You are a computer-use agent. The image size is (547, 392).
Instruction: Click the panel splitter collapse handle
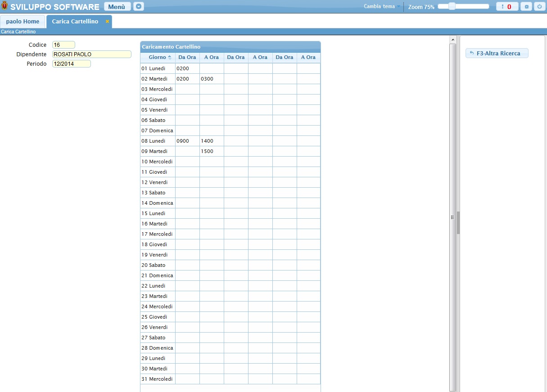pyautogui.click(x=452, y=217)
